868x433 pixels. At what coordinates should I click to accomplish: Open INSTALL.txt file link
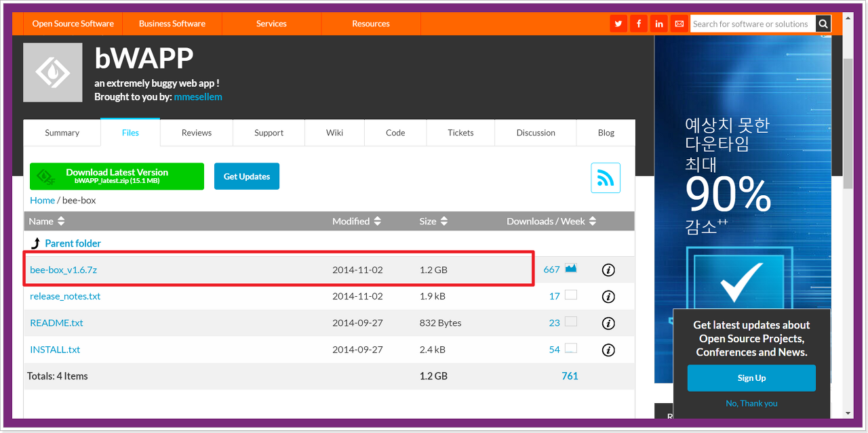coord(55,350)
